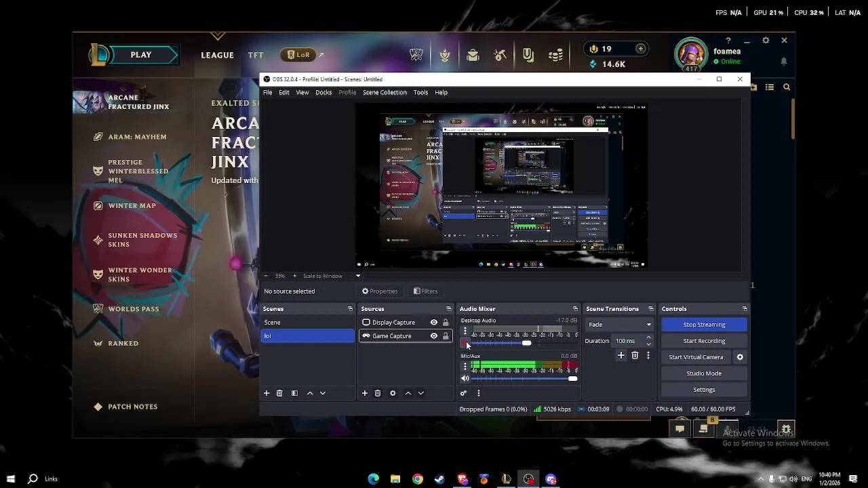
Task: Click Stop Streaming button
Action: [704, 325]
